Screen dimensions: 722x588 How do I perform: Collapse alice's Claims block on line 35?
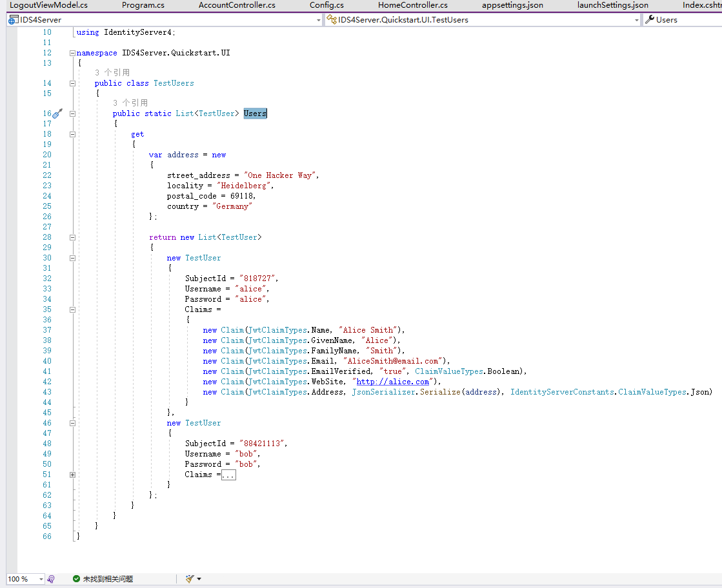[x=72, y=309]
